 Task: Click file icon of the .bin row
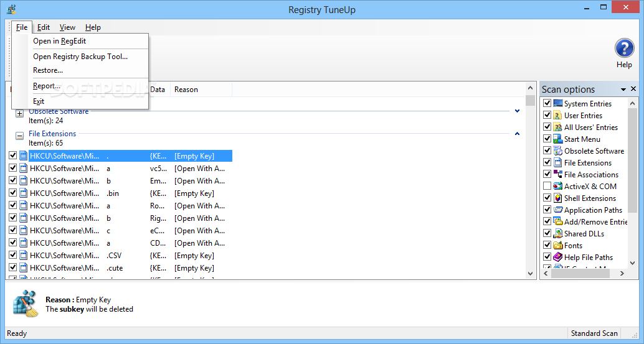[x=24, y=193]
